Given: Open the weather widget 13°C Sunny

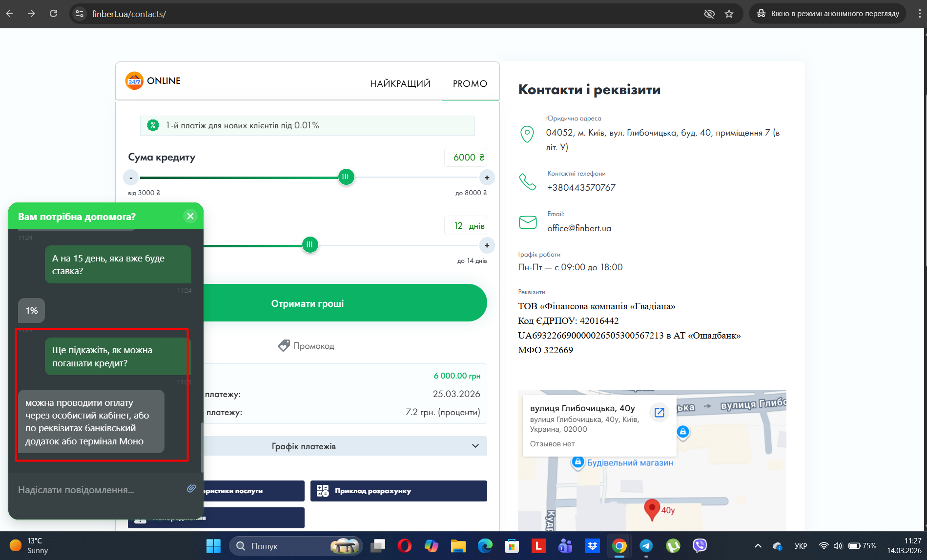Looking at the screenshot, I should 29,546.
